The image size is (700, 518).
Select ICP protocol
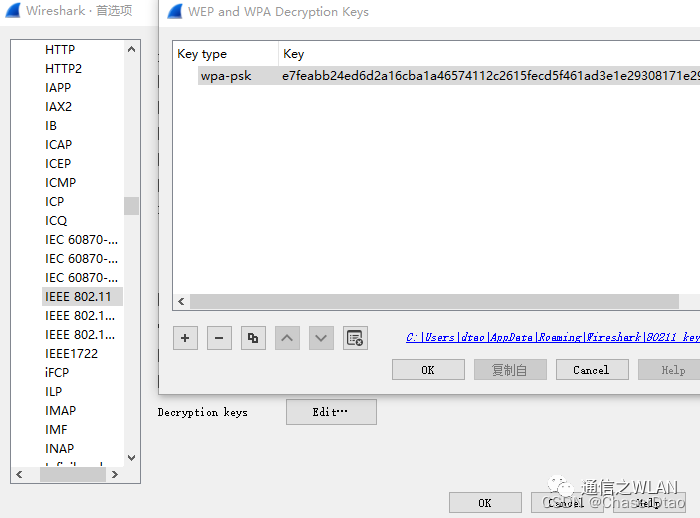pos(54,202)
